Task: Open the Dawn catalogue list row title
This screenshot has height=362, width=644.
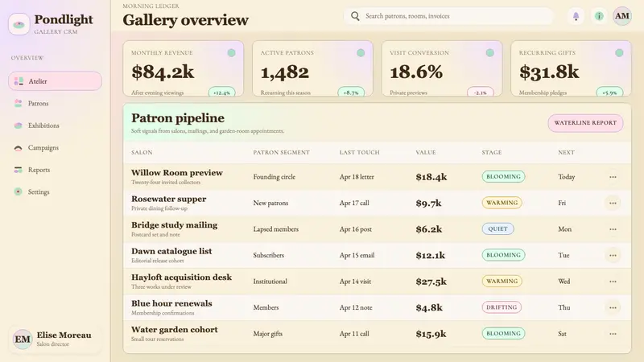Action: [x=171, y=251]
